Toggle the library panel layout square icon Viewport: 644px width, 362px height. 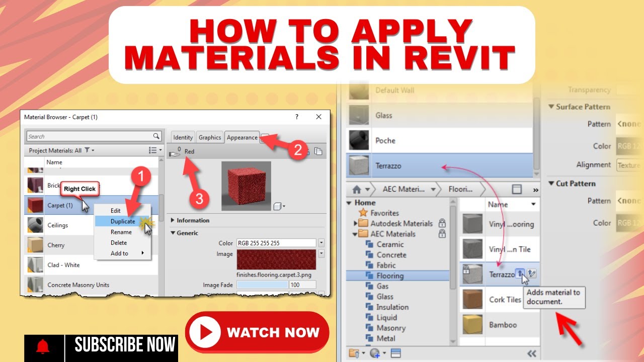pos(517,190)
